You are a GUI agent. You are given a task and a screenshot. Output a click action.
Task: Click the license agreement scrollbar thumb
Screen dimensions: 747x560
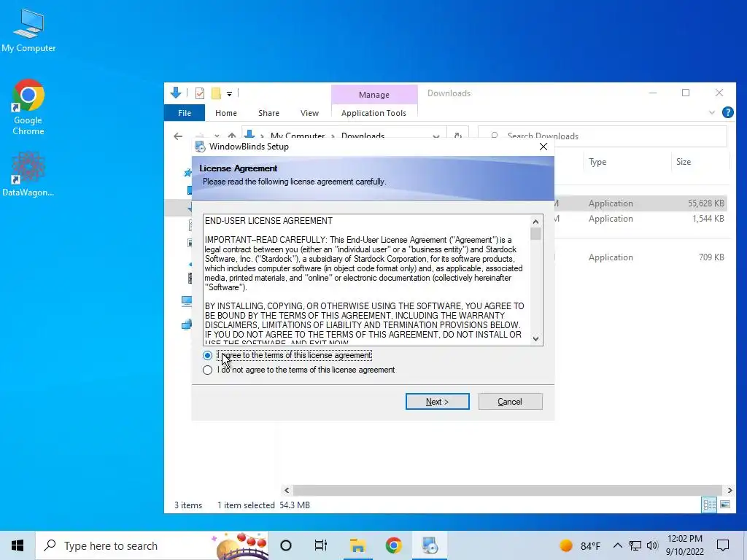(535, 234)
